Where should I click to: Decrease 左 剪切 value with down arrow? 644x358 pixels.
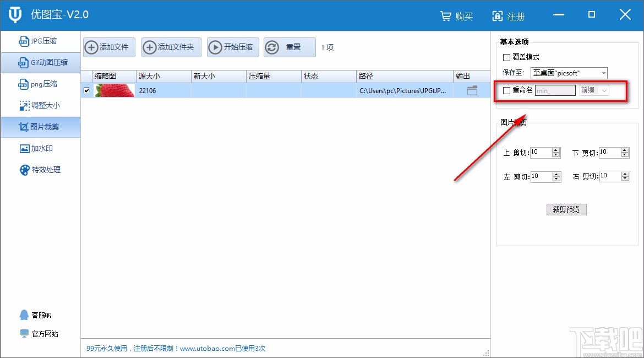tap(556, 179)
